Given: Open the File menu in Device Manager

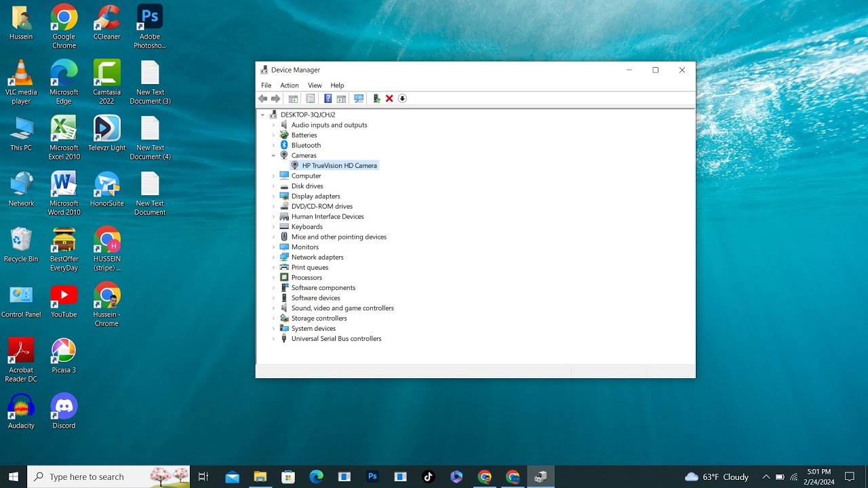Looking at the screenshot, I should (x=266, y=85).
